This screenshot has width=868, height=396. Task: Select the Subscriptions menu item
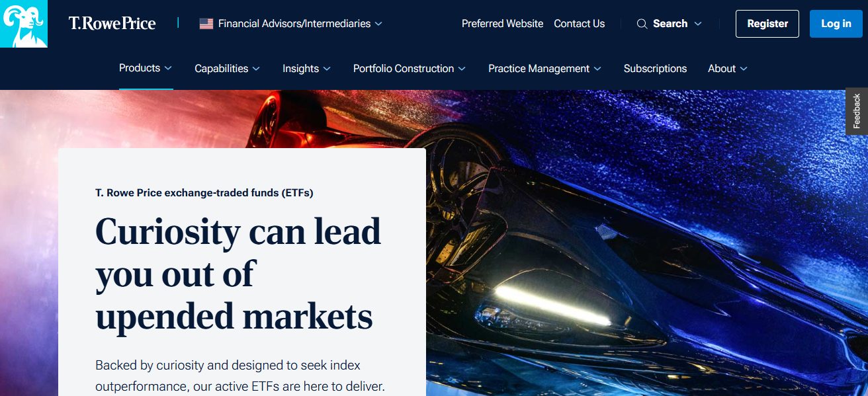pyautogui.click(x=655, y=68)
